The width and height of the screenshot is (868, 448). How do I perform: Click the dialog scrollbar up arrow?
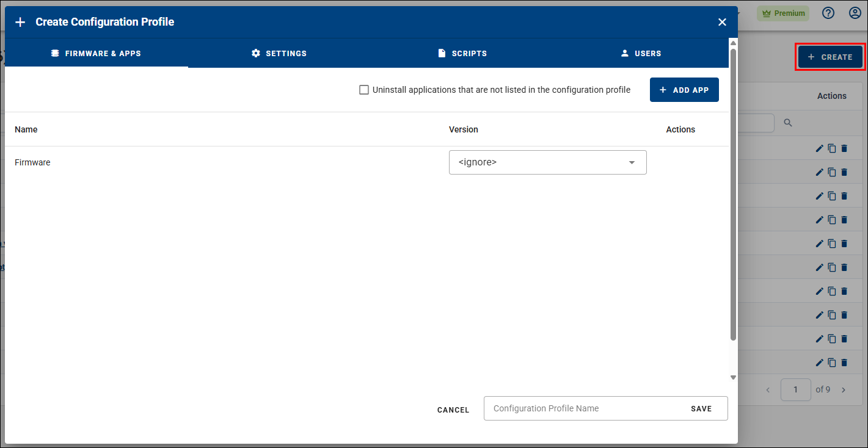tap(734, 43)
